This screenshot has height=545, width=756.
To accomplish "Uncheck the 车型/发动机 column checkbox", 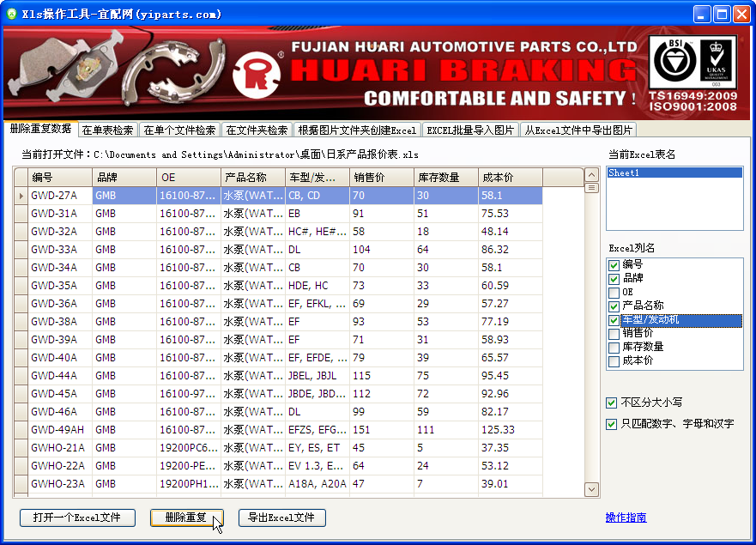I will 614,320.
